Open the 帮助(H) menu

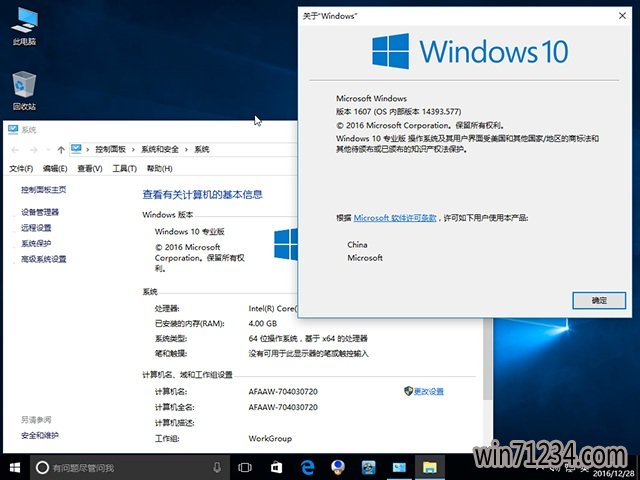tap(160, 169)
